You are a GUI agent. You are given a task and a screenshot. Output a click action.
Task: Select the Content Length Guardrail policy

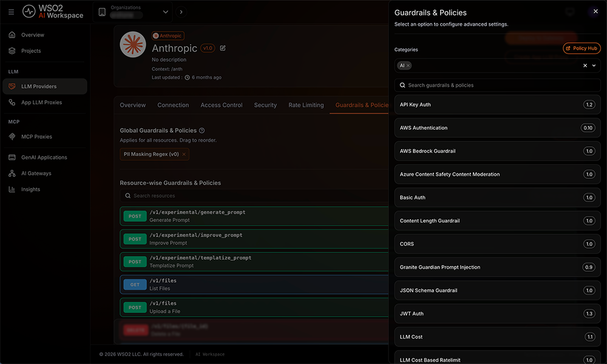point(498,221)
